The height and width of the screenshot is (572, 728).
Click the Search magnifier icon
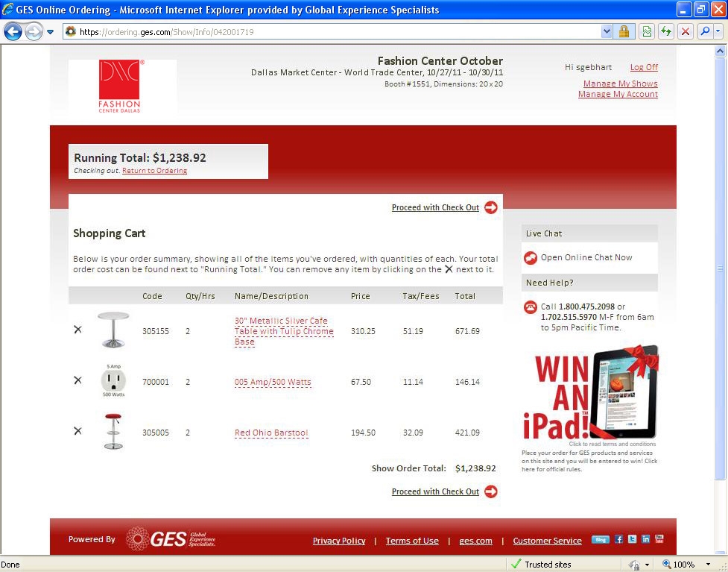tap(705, 31)
